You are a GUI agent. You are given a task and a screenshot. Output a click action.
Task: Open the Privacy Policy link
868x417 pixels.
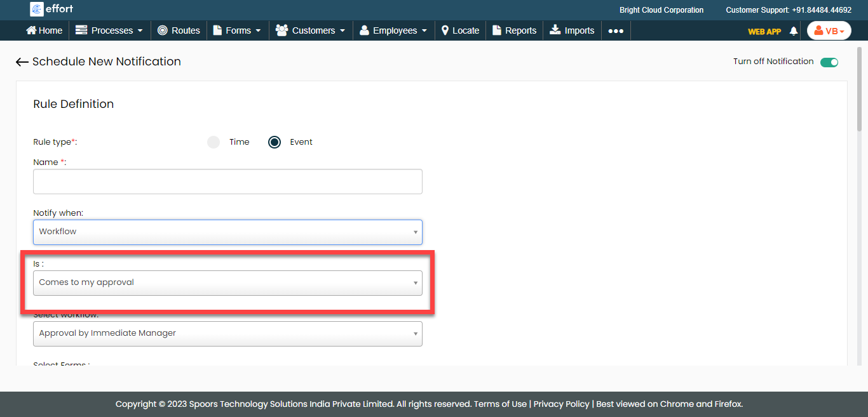(x=561, y=404)
